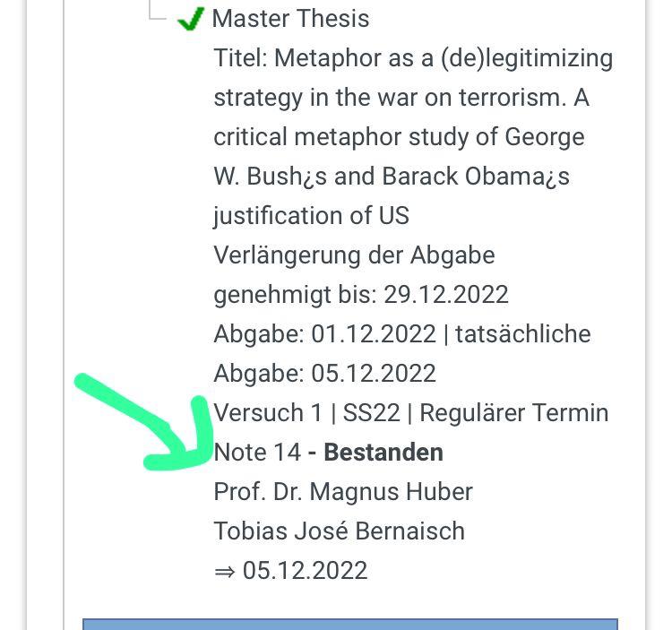The width and height of the screenshot is (672, 630).
Task: Click the "Note 14" grade text
Action: pyautogui.click(x=257, y=453)
